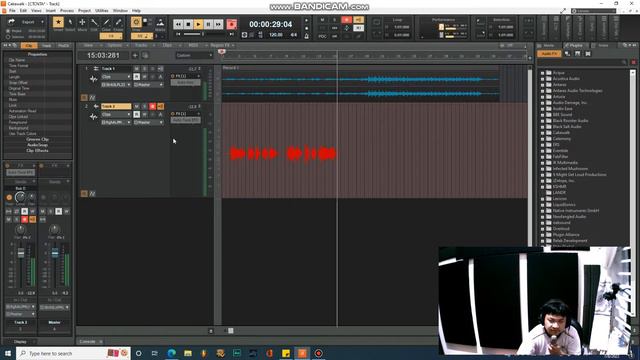The height and width of the screenshot is (360, 640).
Task: Open the Process menu
Action: click(67, 11)
